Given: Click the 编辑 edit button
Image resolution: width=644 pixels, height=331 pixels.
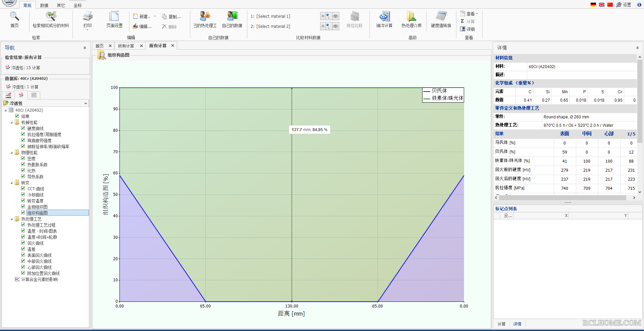Looking at the screenshot, I should click(142, 26).
